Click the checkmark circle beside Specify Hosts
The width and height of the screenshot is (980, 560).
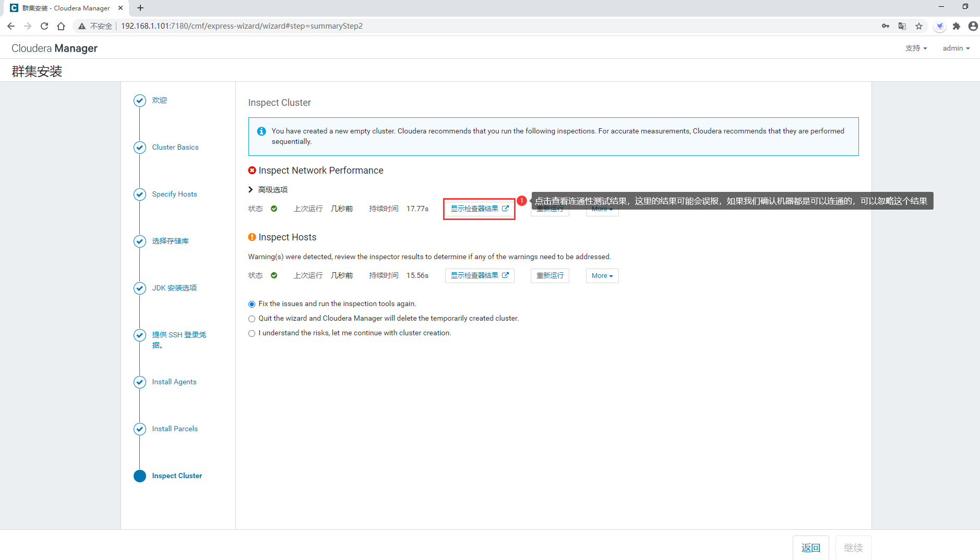tap(140, 194)
